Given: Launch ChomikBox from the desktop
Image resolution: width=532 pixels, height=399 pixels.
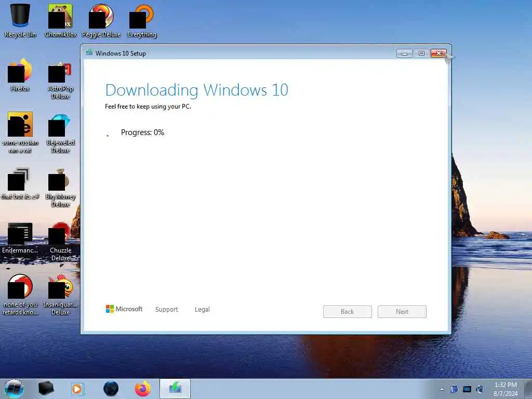Looking at the screenshot, I should click(60, 20).
